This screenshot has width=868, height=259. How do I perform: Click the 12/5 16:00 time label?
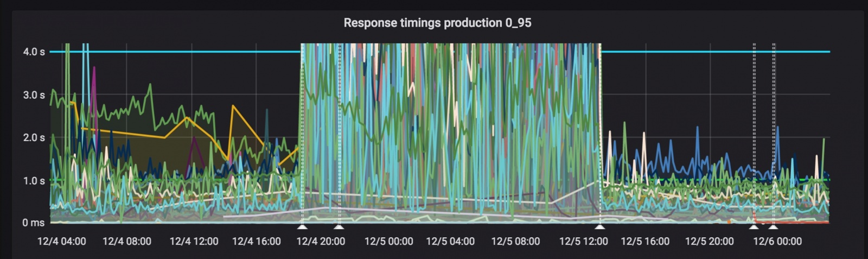pyautogui.click(x=645, y=241)
